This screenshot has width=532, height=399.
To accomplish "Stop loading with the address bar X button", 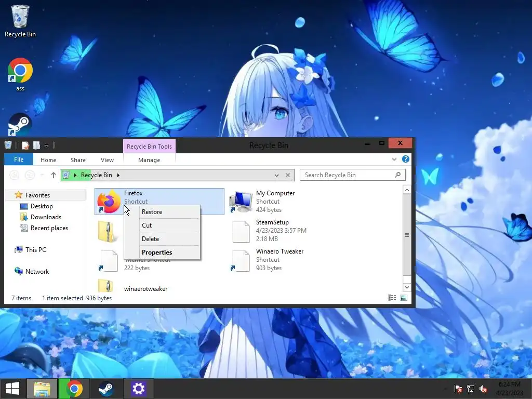I will [x=288, y=175].
